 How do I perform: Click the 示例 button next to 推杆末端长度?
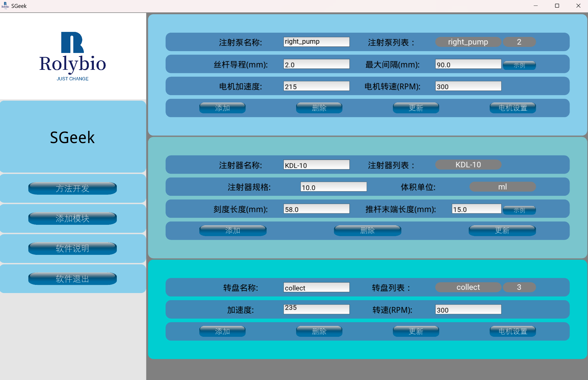519,210
